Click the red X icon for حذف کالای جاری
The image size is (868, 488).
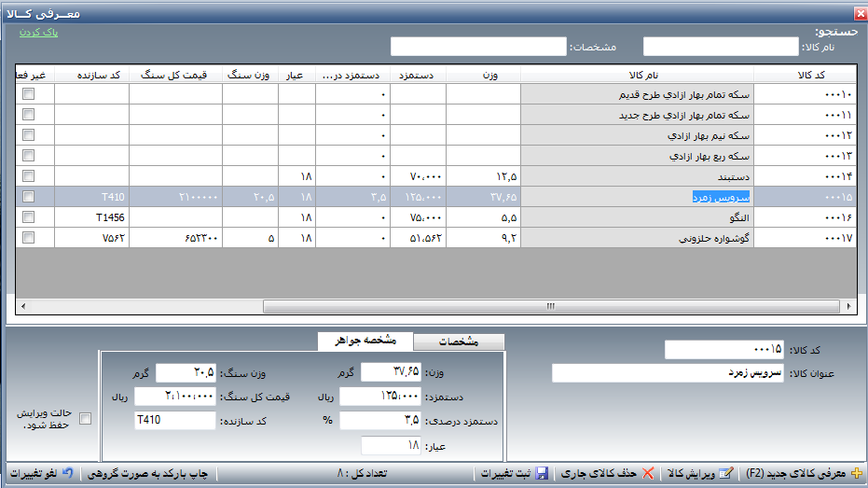[x=649, y=474]
